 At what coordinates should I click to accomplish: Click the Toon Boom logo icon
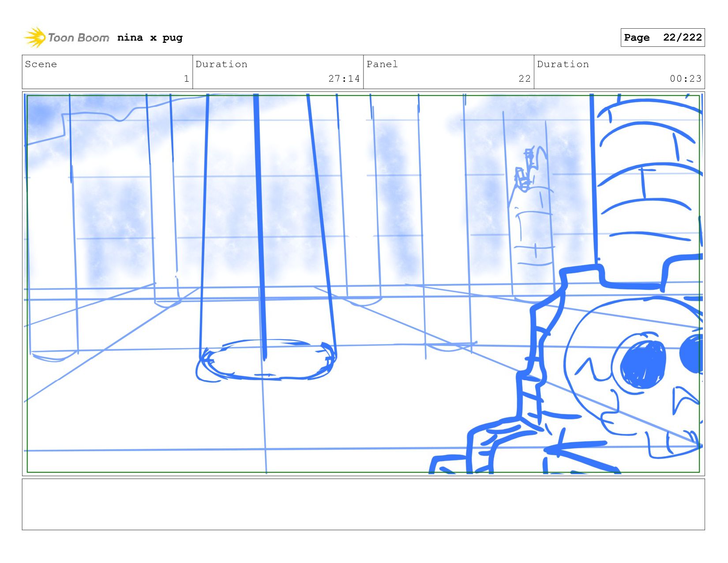[35, 38]
